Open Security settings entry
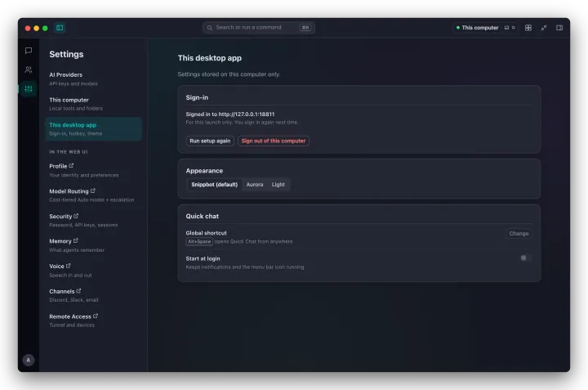The width and height of the screenshot is (588, 390). [93, 220]
